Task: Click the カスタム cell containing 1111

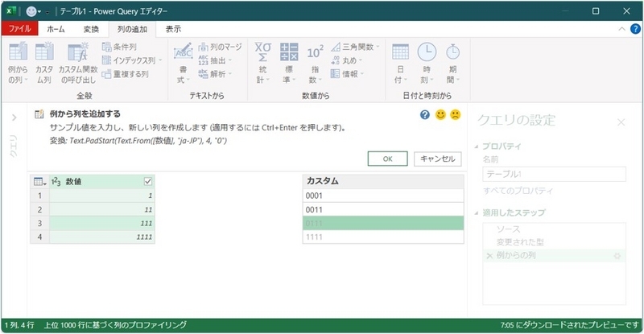Action: coord(383,237)
